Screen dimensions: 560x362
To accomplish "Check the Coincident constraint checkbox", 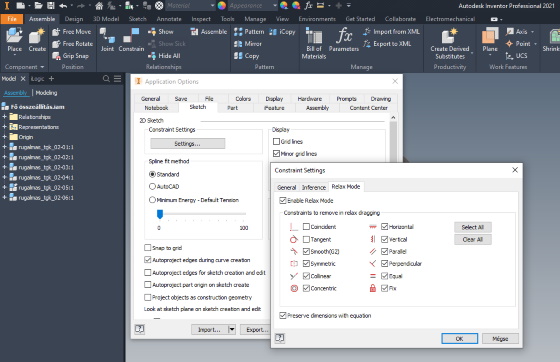I will coord(306,227).
